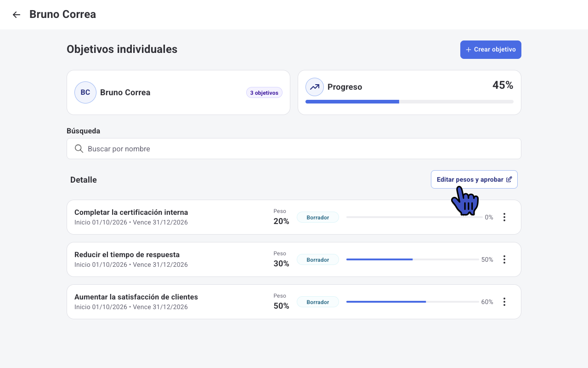Click Borrador badge on Aumentar la satisfacción de clientes

coord(318,302)
